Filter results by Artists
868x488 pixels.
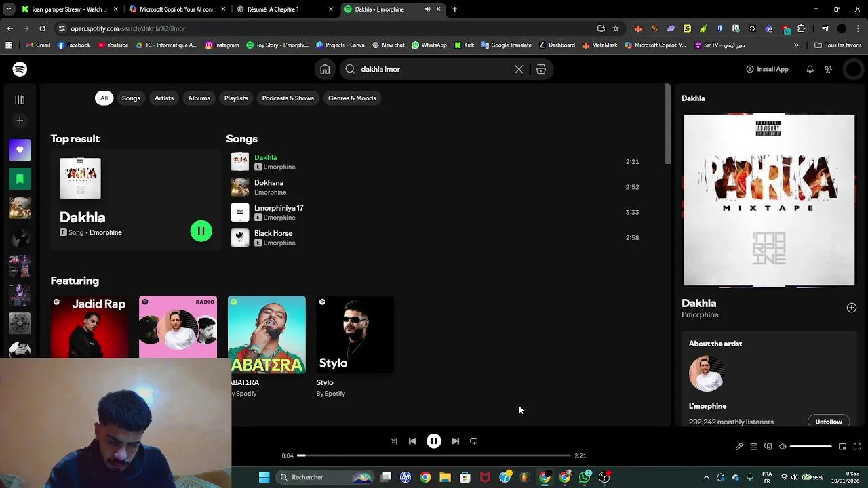[164, 98]
